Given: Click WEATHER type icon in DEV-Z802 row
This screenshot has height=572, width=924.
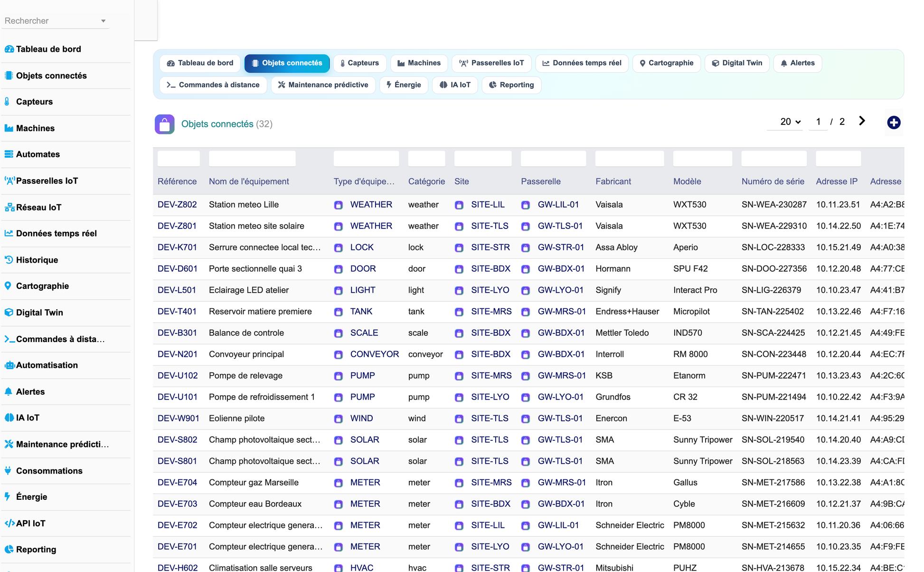Looking at the screenshot, I should 339,205.
